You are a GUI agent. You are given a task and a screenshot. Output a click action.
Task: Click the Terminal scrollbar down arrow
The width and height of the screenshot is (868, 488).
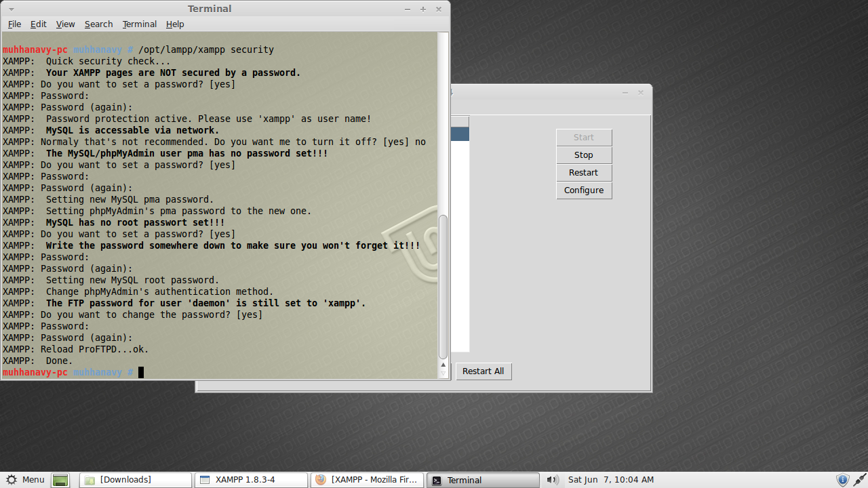pos(443,373)
